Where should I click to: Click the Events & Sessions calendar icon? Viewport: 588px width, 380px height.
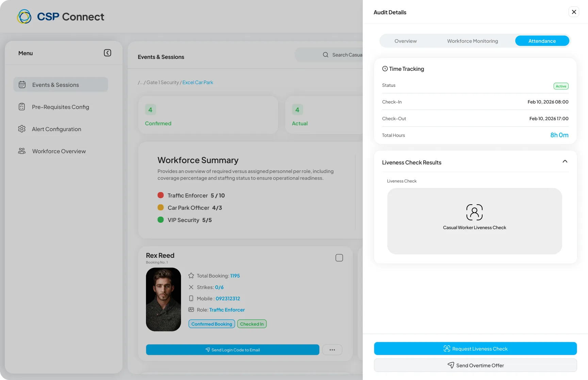[x=22, y=84]
